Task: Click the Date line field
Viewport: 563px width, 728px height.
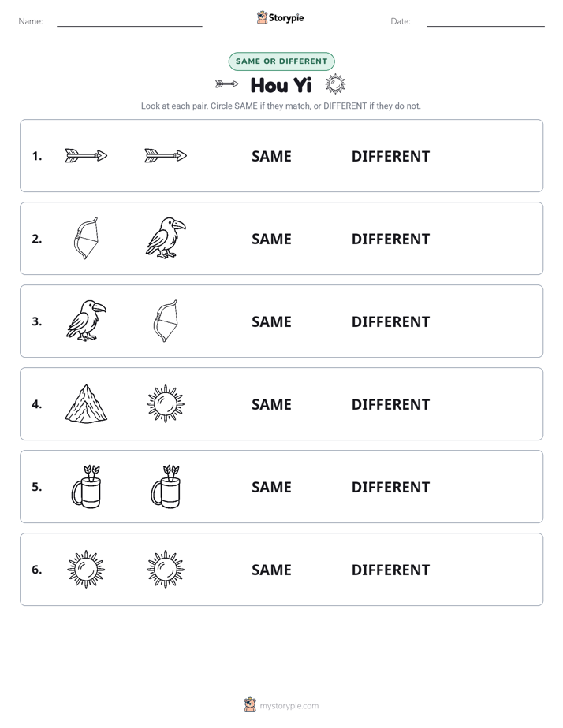Action: (x=486, y=21)
